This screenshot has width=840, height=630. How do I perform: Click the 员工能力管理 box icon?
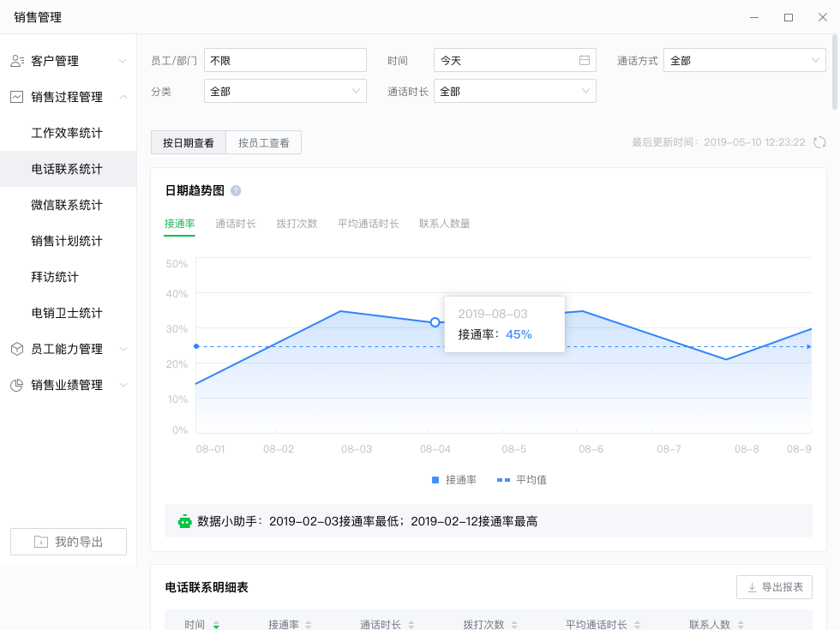click(16, 349)
